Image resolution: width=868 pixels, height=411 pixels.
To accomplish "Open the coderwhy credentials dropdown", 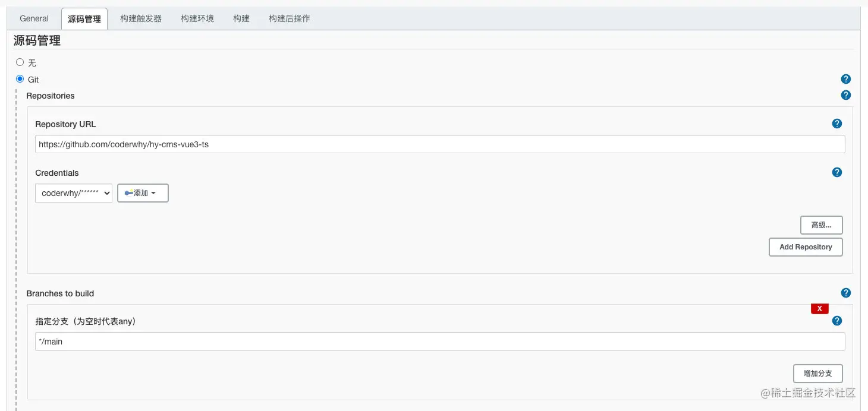I will coord(74,193).
